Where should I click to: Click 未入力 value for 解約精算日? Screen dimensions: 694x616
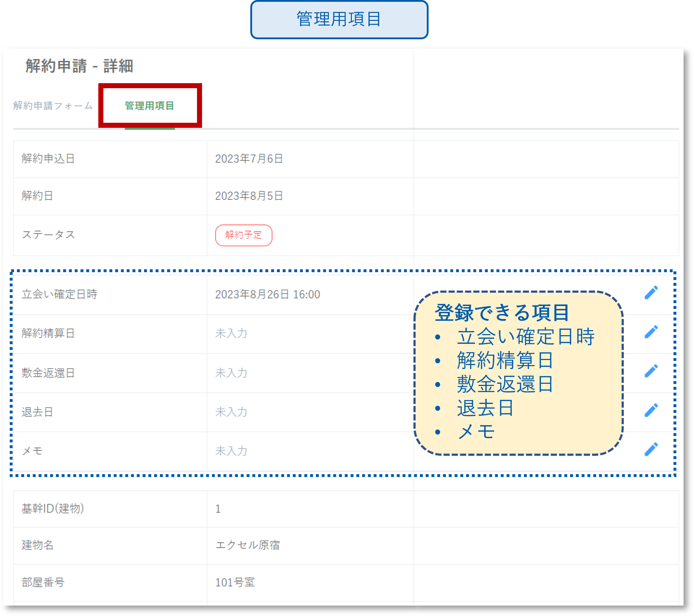(231, 333)
